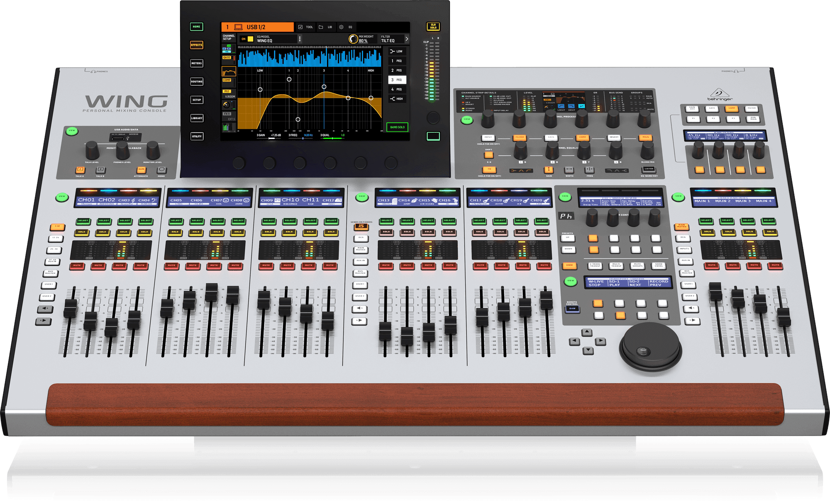830x504 pixels.
Task: Mute channel CH13
Action: pos(386,265)
